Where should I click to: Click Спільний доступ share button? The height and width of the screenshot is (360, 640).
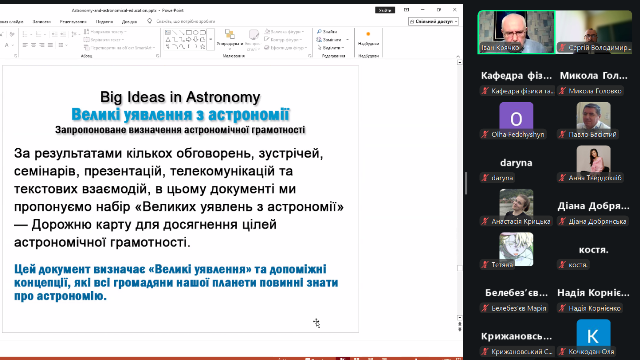433,21
